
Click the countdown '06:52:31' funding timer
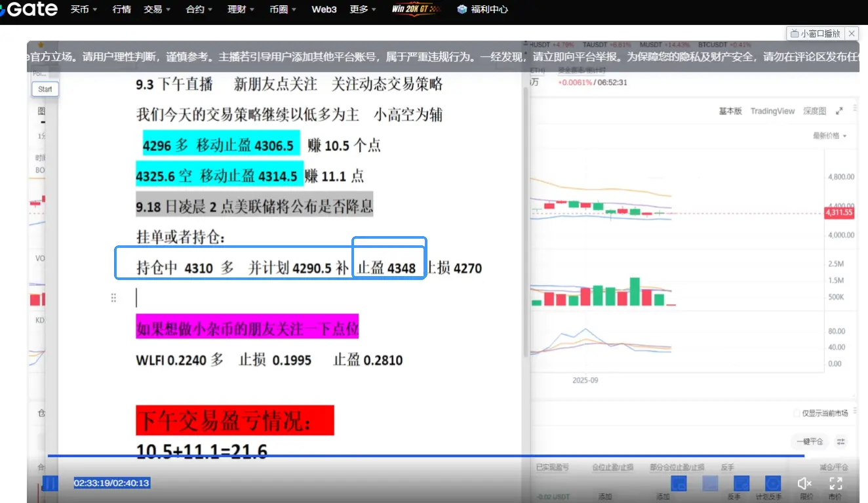click(612, 83)
